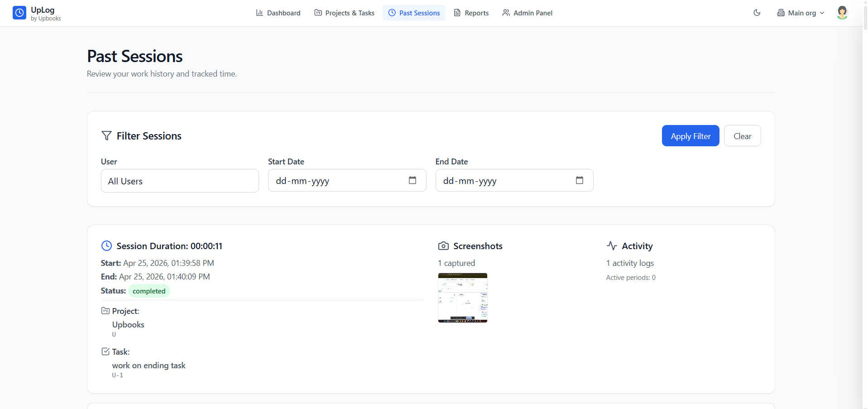
Task: Expand the Main org organization dropdown
Action: tap(801, 13)
